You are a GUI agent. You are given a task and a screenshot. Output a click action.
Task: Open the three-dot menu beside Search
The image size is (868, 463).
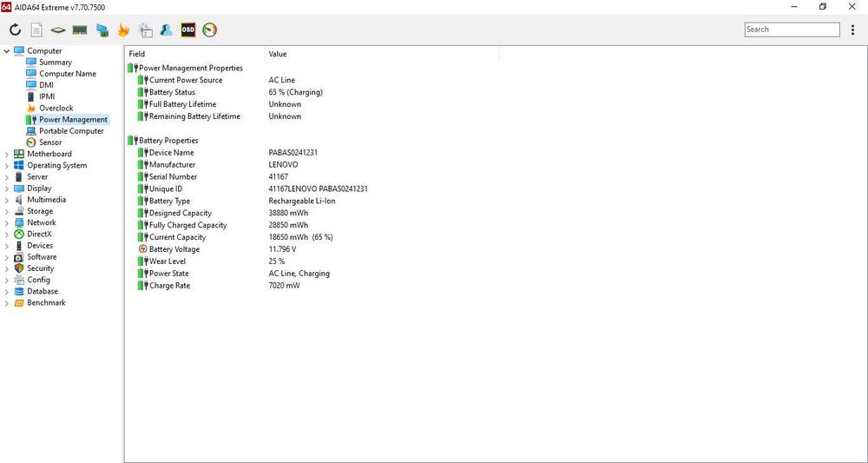[852, 30]
